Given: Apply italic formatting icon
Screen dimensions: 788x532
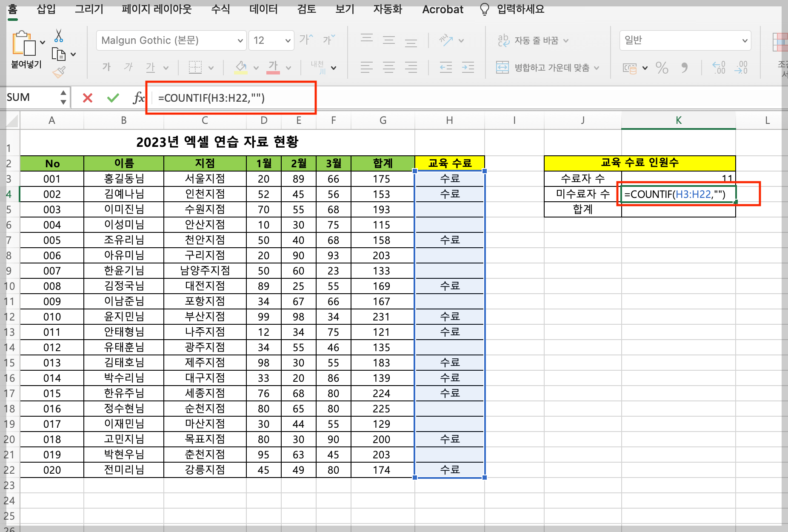Looking at the screenshot, I should point(128,67).
